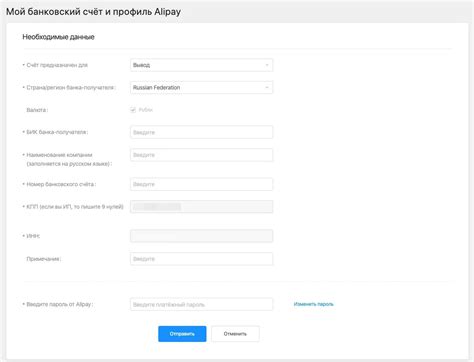Click the 'КПП (если вы ИП...)' label
This screenshot has width=474, height=362.
75,207
